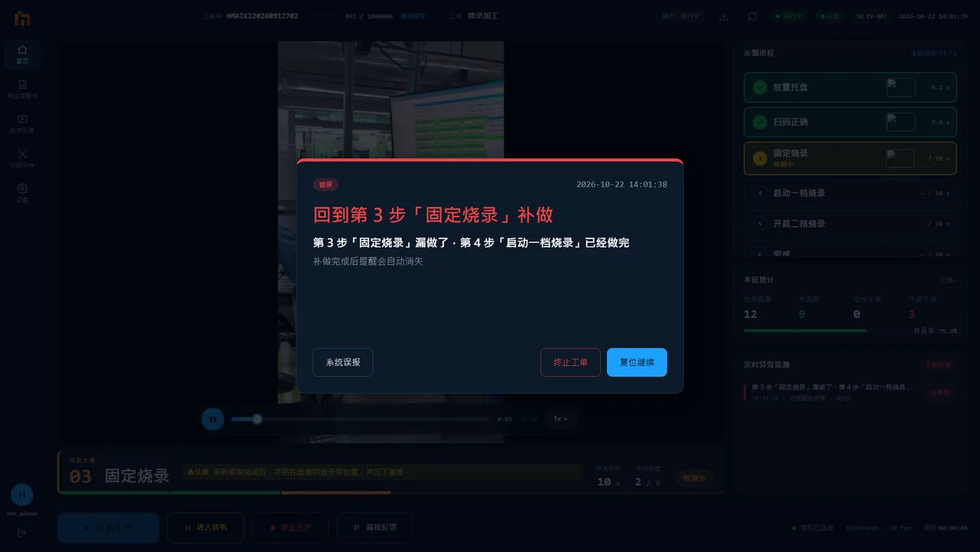Open the 1x playback speed dropdown

561,419
